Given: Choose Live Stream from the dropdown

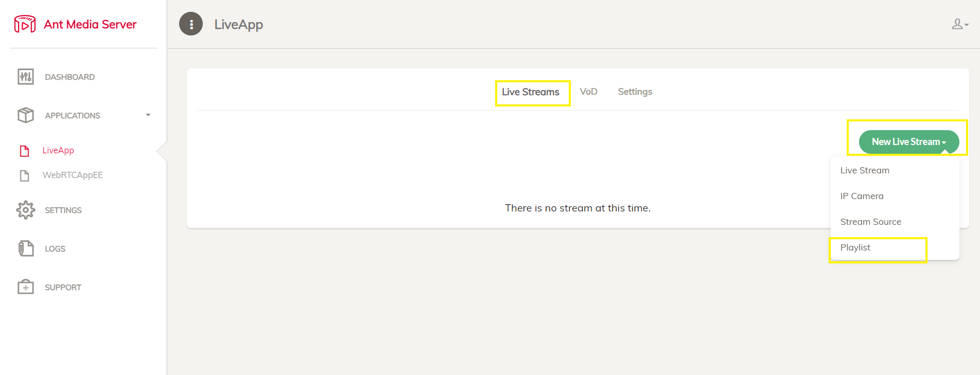Looking at the screenshot, I should click(x=895, y=170).
